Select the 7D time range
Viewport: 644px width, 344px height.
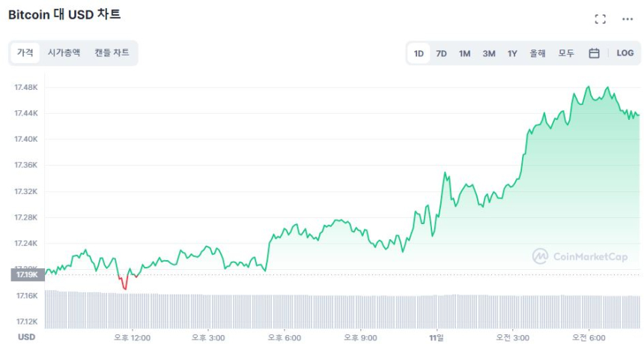point(441,53)
